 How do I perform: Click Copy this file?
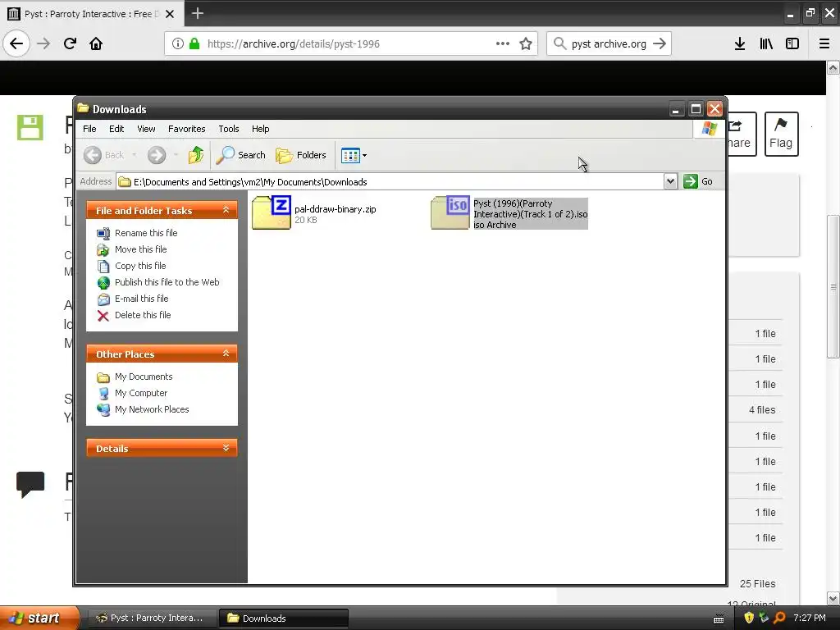coord(140,266)
